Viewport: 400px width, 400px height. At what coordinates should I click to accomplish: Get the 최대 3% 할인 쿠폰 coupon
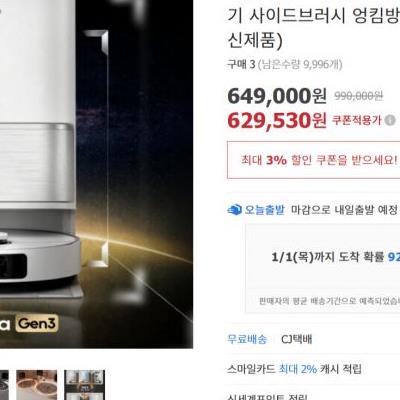click(314, 160)
